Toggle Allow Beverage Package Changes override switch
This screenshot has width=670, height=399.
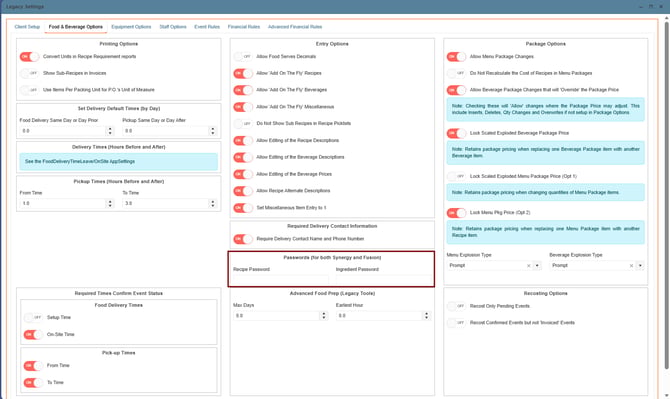(x=456, y=90)
